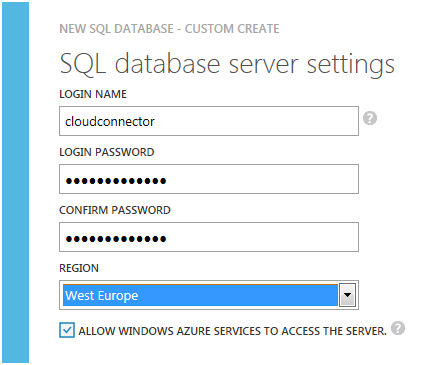Open the West Europe region combo box
This screenshot has height=365, width=441.
tap(209, 295)
